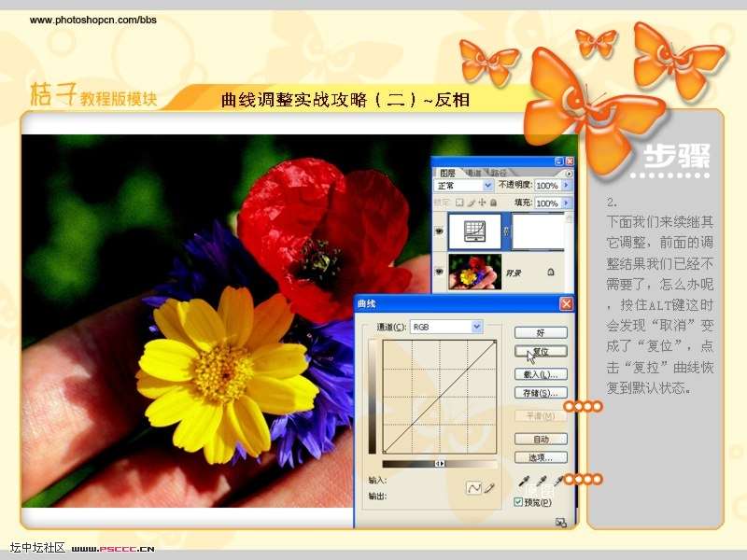Pick the gray point eyedropper in Curves
The width and height of the screenshot is (747, 560).
541,481
